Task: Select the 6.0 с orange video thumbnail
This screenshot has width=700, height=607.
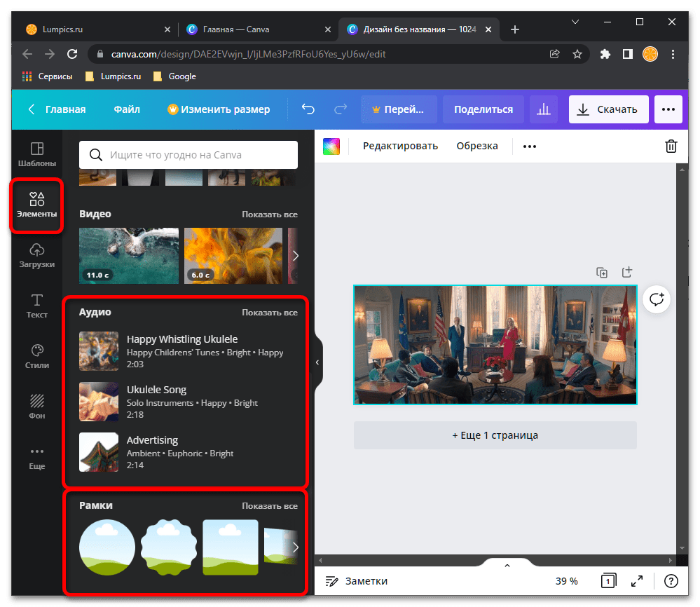Action: click(x=233, y=255)
